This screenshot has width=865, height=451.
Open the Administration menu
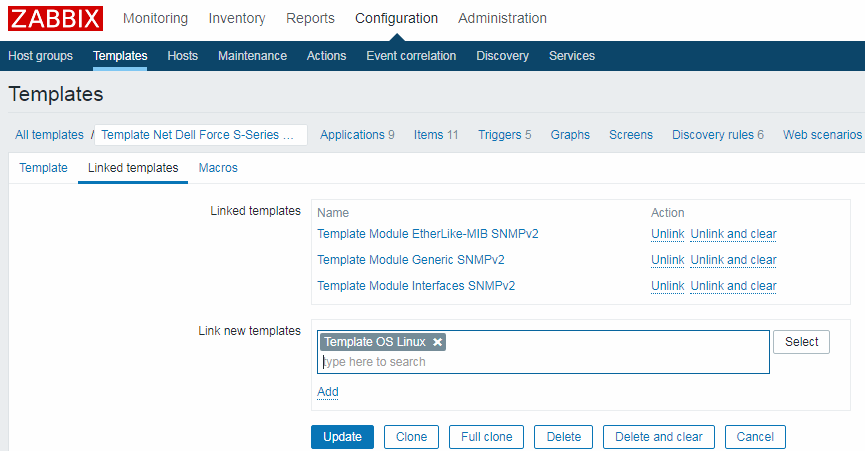coord(502,18)
